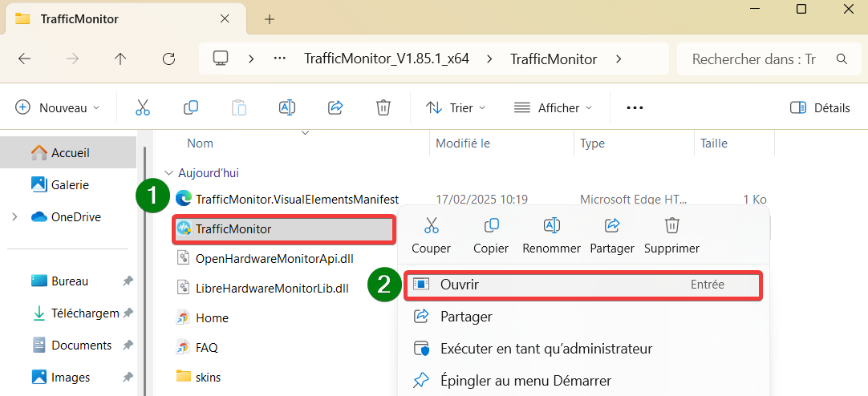This screenshot has width=868, height=396.
Task: Click the Share icon in the toolbar
Action: pyautogui.click(x=335, y=107)
